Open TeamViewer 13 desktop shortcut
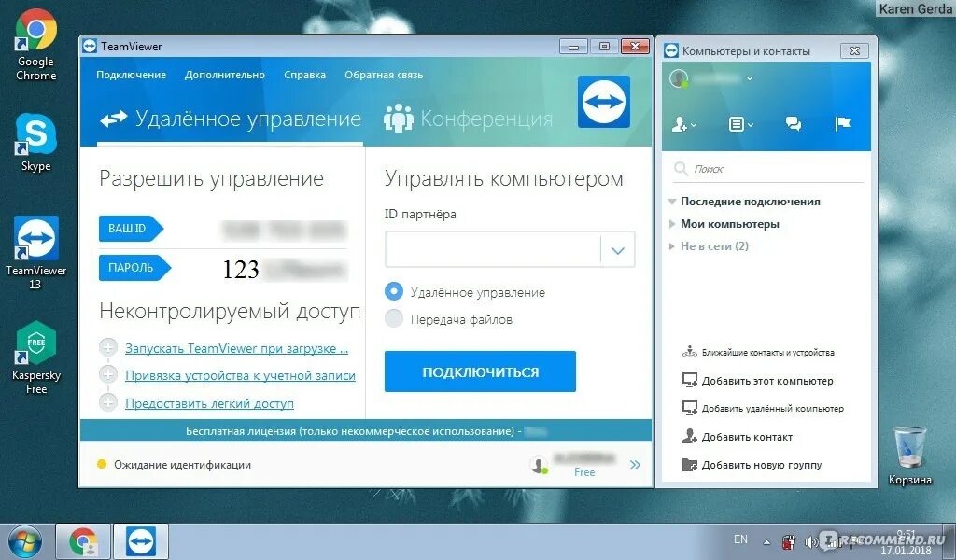 [x=36, y=252]
